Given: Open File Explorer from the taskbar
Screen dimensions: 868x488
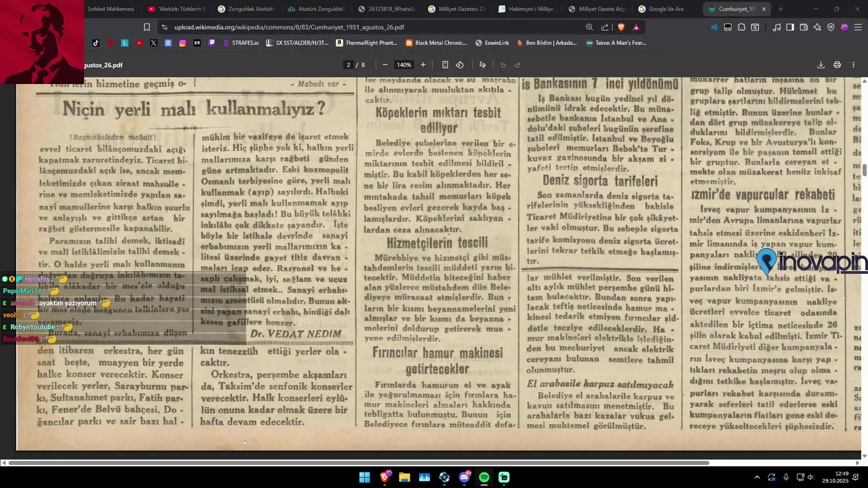Looking at the screenshot, I should pos(404,477).
